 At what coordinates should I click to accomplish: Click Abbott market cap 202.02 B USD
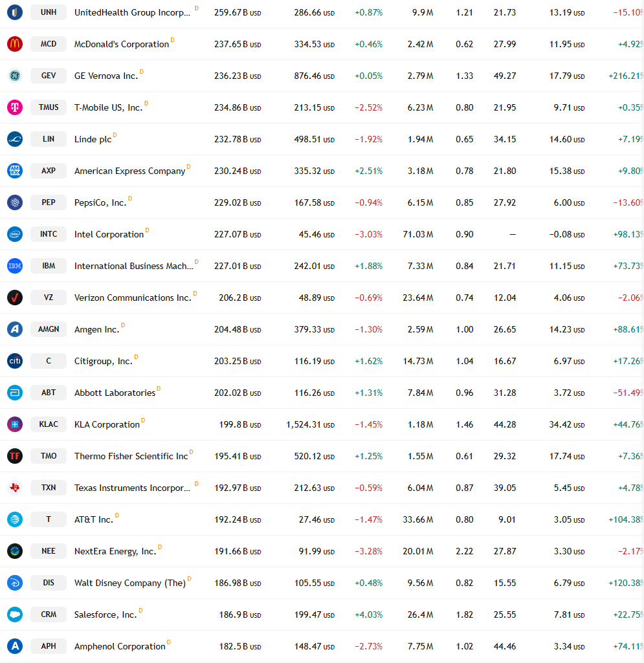click(238, 393)
